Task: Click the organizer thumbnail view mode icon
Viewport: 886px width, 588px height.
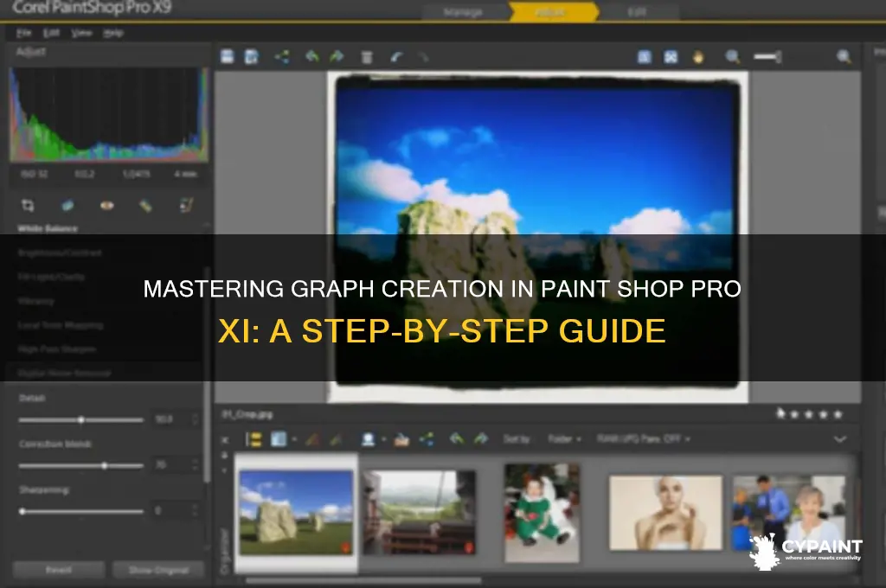Action: click(278, 439)
